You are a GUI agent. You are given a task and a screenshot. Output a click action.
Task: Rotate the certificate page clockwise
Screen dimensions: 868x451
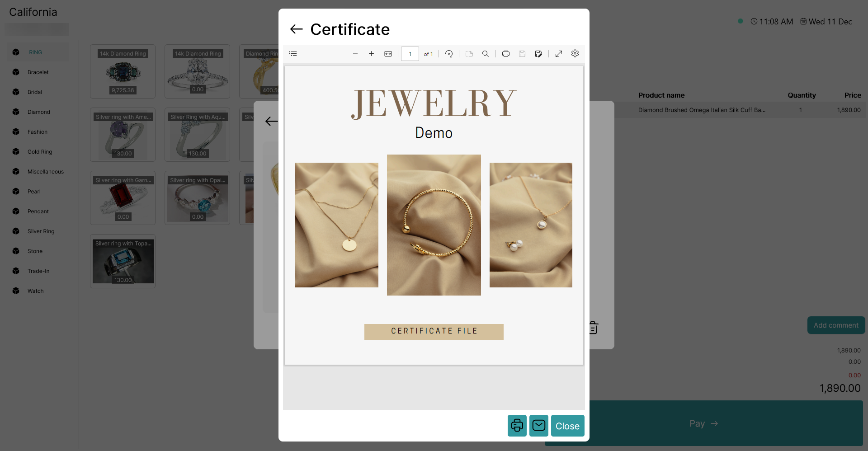449,54
